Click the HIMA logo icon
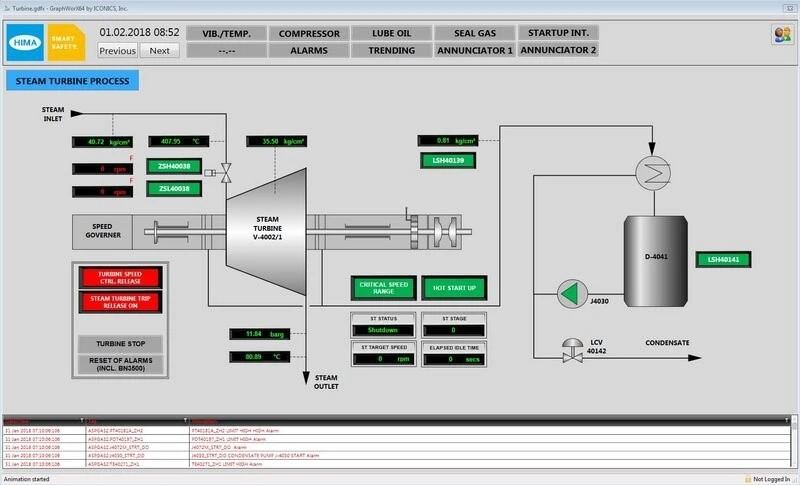Viewport: 800px width, 485px height. coord(25,42)
